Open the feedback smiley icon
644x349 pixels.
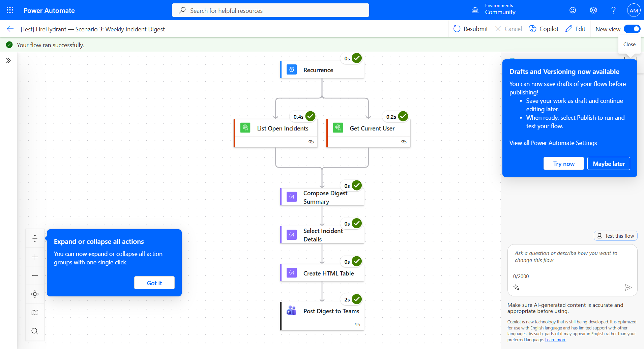pos(573,10)
